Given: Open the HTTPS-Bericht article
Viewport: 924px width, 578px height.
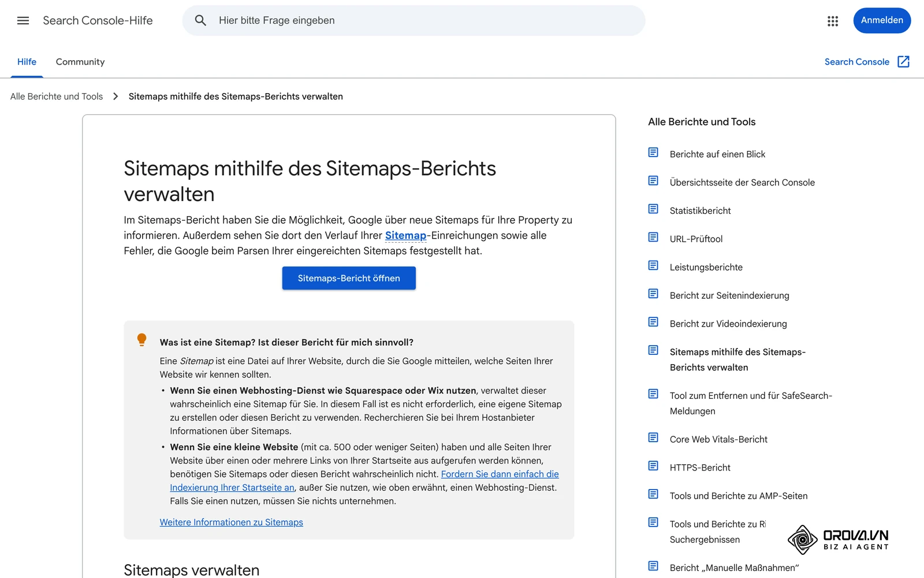Looking at the screenshot, I should point(700,468).
